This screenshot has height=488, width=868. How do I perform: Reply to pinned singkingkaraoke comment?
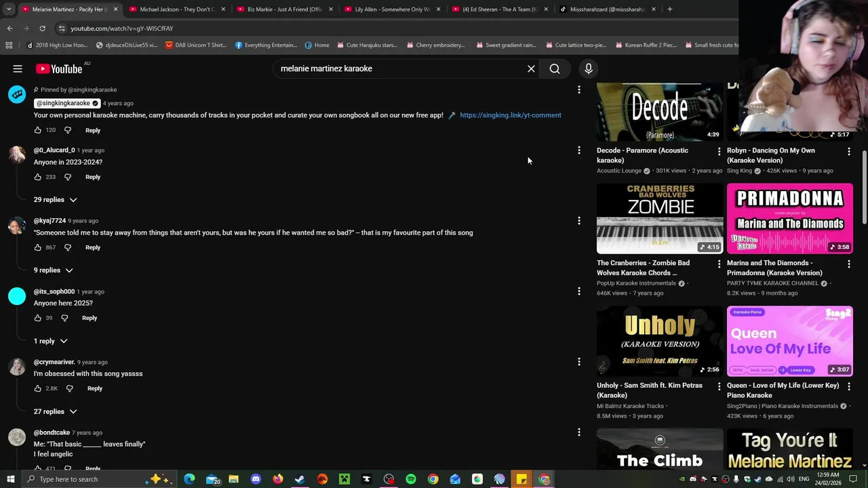[93, 130]
